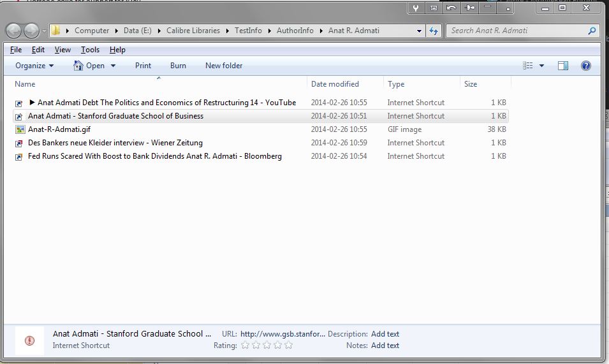Go forward with the Forward arrow button

point(31,31)
